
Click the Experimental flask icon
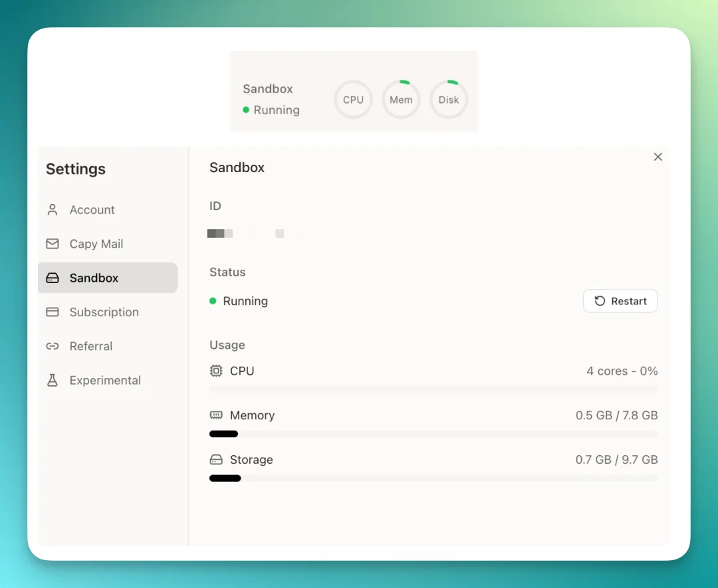(52, 380)
